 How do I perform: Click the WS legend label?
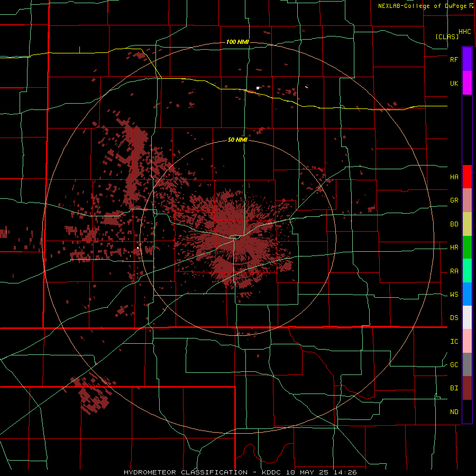[x=454, y=295]
